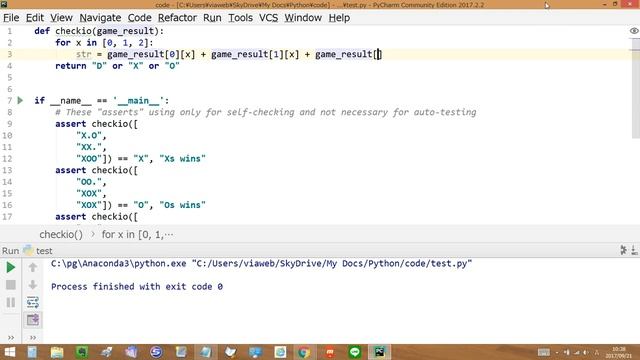The height and width of the screenshot is (360, 640).
Task: Click the volume speaker icon in system tray
Action: [586, 352]
